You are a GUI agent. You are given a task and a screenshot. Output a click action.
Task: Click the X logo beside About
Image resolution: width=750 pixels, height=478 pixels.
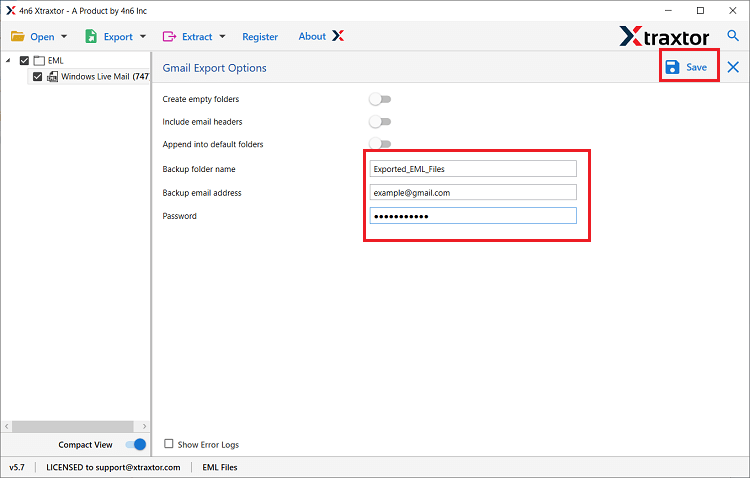338,36
